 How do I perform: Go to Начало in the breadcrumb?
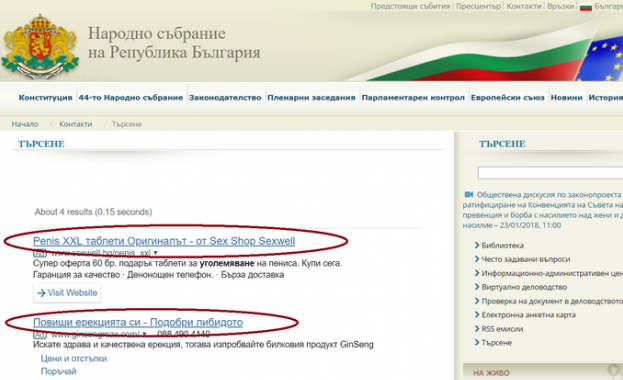(25, 124)
